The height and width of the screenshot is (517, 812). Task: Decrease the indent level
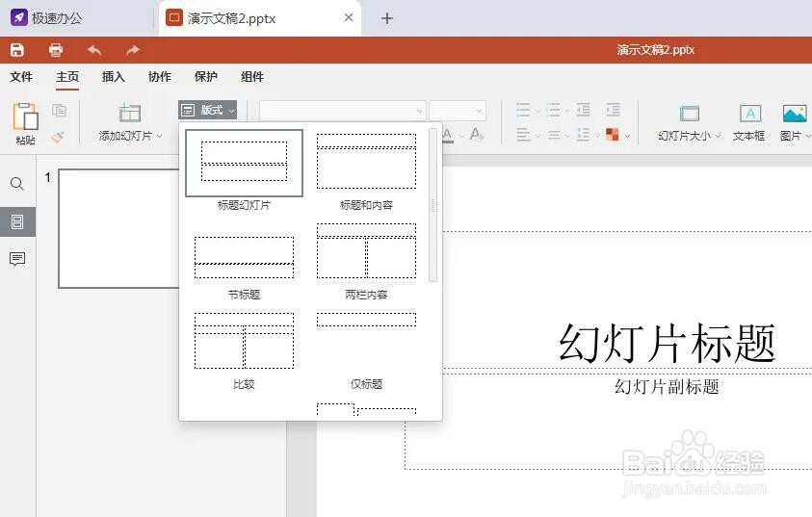click(584, 110)
